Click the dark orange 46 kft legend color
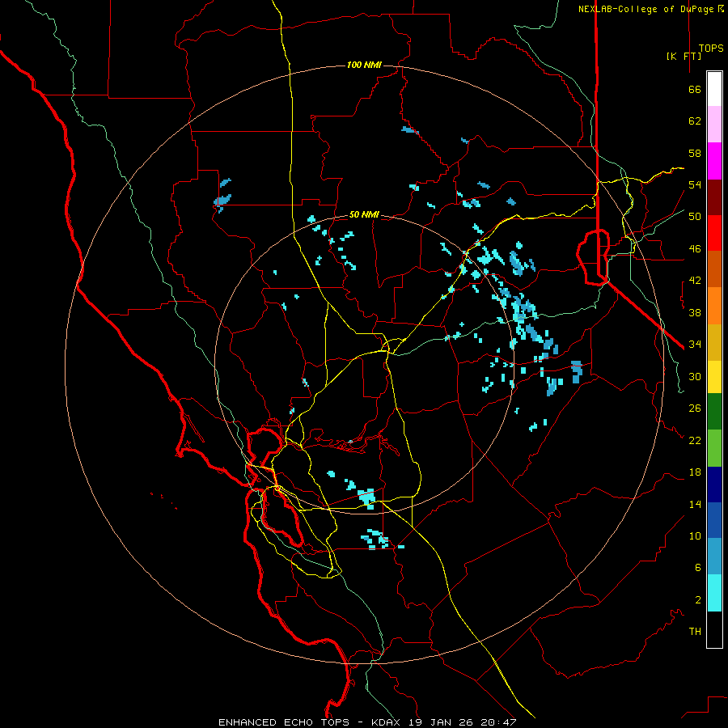The image size is (728, 728). click(x=714, y=269)
